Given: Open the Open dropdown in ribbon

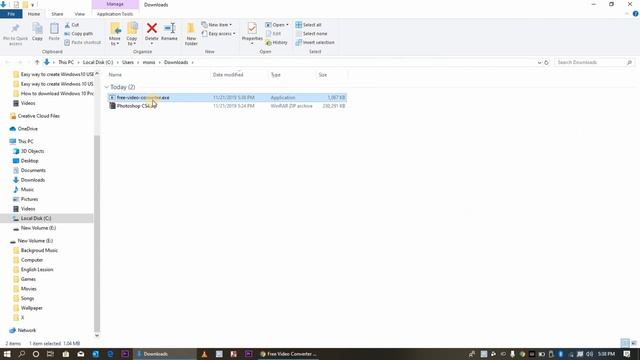Looking at the screenshot, I should pyautogui.click(x=277, y=25).
